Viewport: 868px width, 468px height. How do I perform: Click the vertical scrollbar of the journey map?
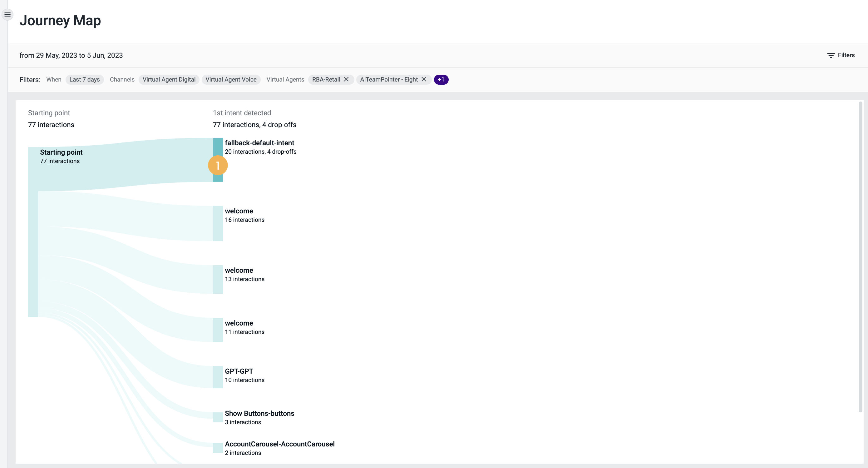point(860,256)
